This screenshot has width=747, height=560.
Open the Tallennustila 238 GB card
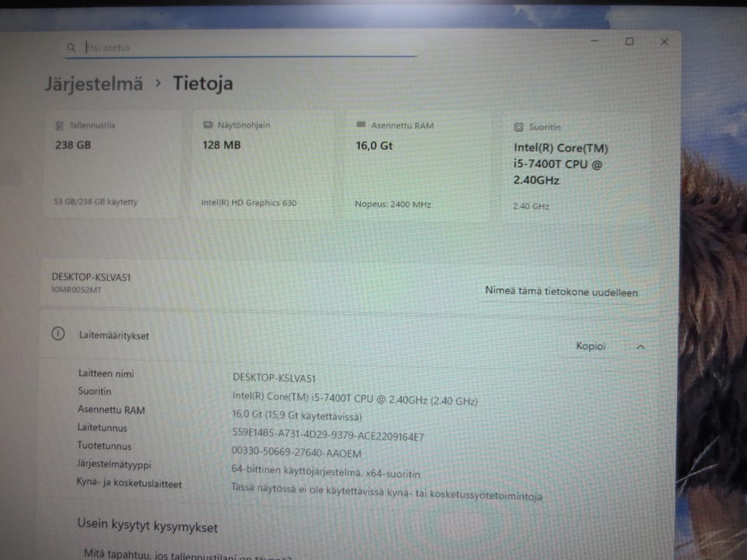(112, 164)
